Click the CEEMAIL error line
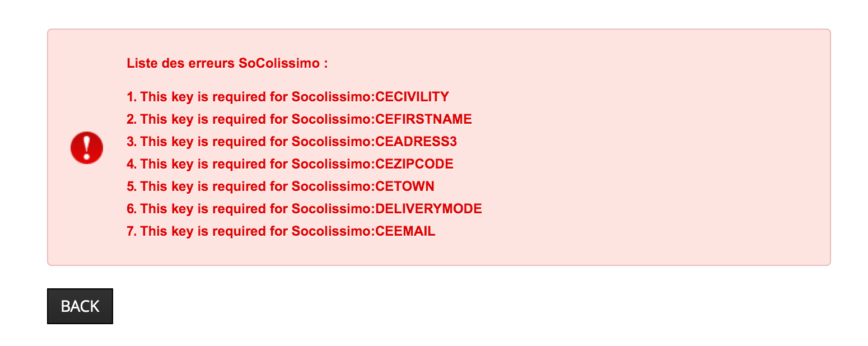The width and height of the screenshot is (868, 346). pyautogui.click(x=281, y=231)
